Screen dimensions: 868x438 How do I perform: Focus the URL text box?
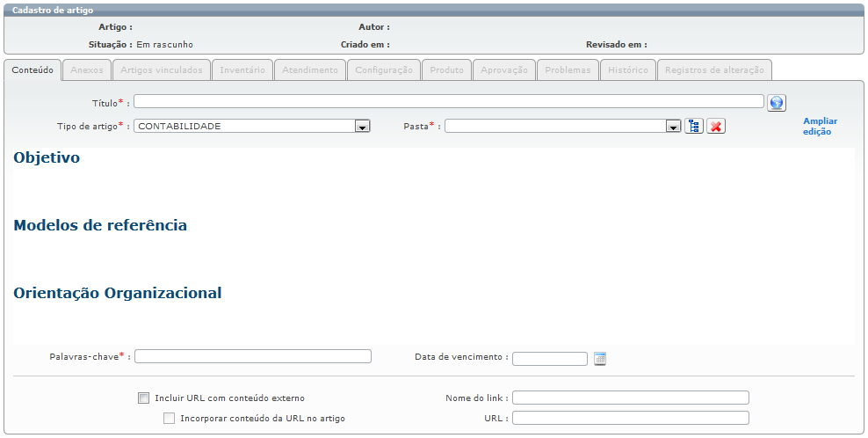630,418
